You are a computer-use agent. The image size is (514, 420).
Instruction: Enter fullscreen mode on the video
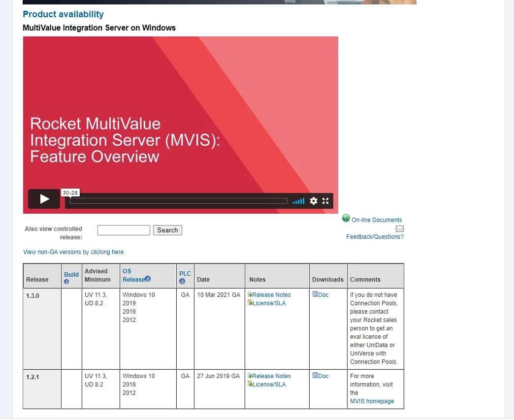325,201
